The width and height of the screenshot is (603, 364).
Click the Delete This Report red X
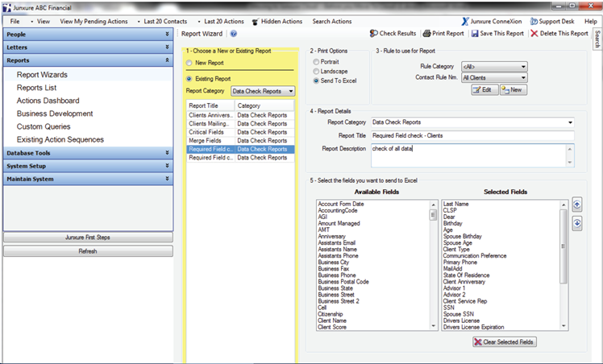534,33
